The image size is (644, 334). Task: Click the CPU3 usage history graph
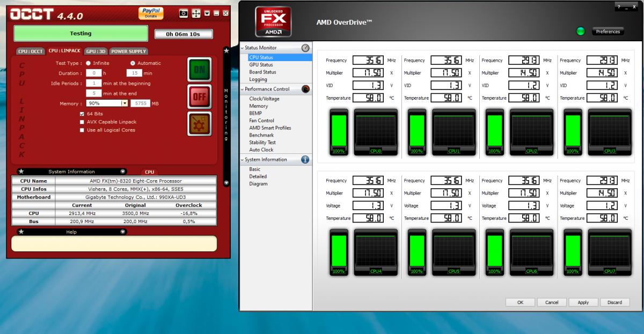click(x=610, y=132)
